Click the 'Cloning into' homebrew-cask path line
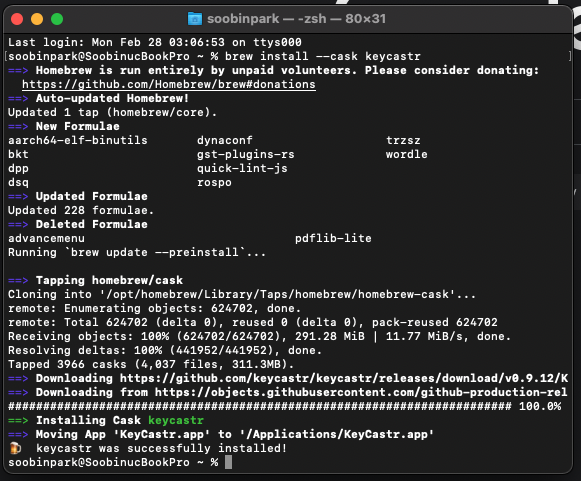The width and height of the screenshot is (581, 481). click(242, 295)
